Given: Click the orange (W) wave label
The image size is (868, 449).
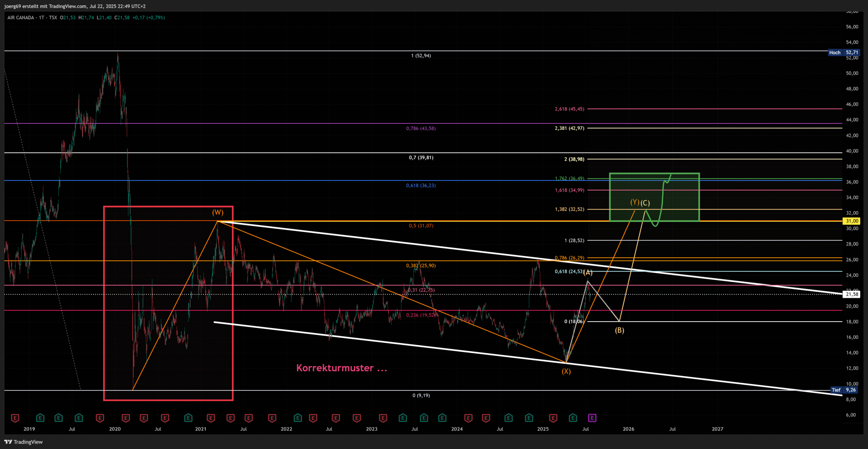Looking at the screenshot, I should click(218, 212).
